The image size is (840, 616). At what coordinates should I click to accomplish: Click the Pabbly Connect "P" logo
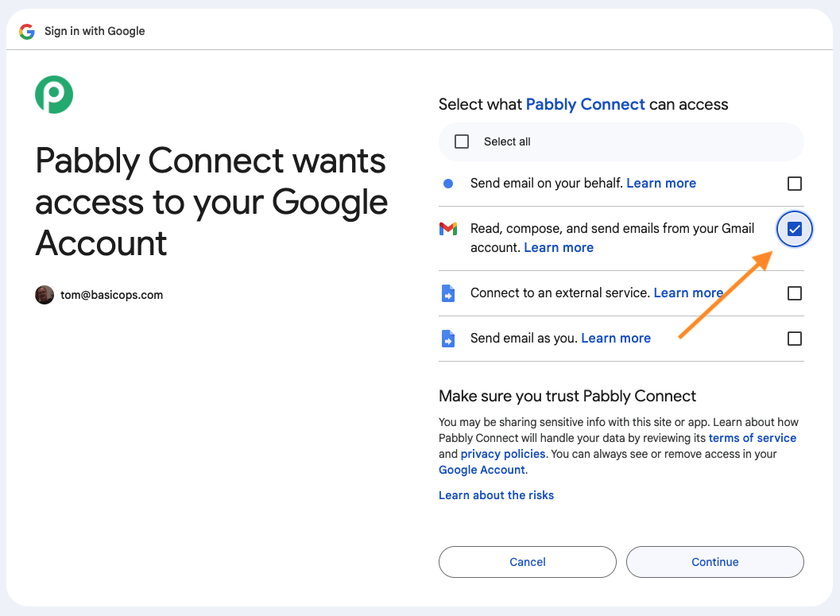[x=53, y=95]
